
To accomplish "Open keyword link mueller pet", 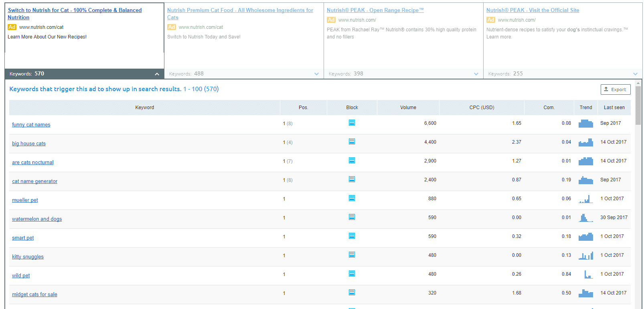I will pyautogui.click(x=25, y=200).
